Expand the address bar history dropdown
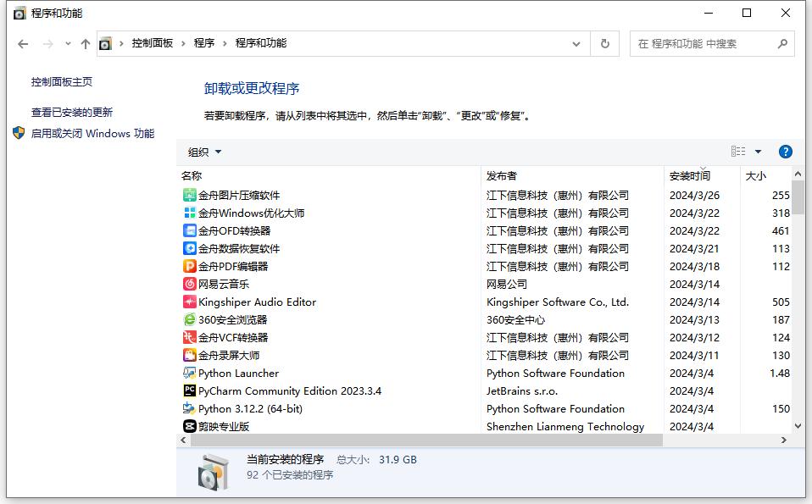The image size is (812, 504). click(576, 44)
